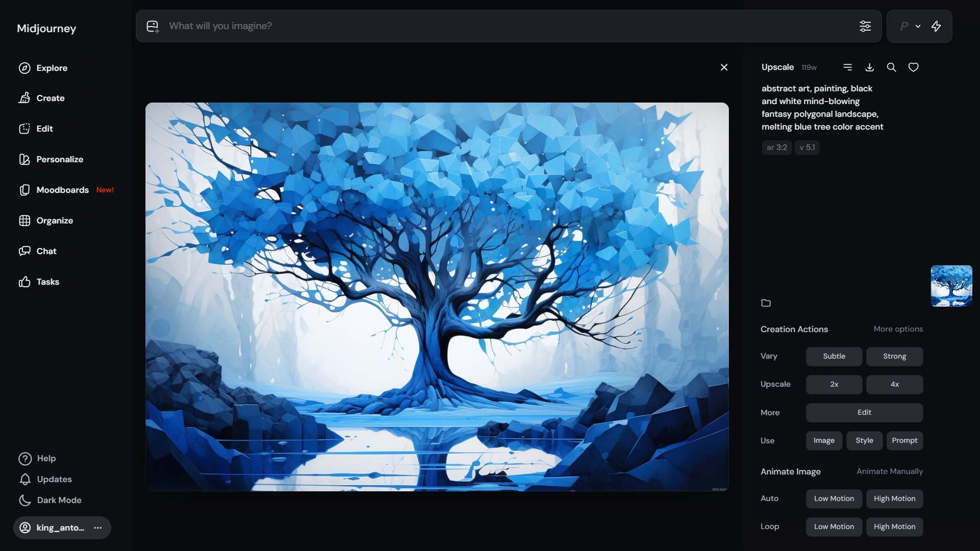
Task: Open the Moodboards section
Action: tap(63, 190)
